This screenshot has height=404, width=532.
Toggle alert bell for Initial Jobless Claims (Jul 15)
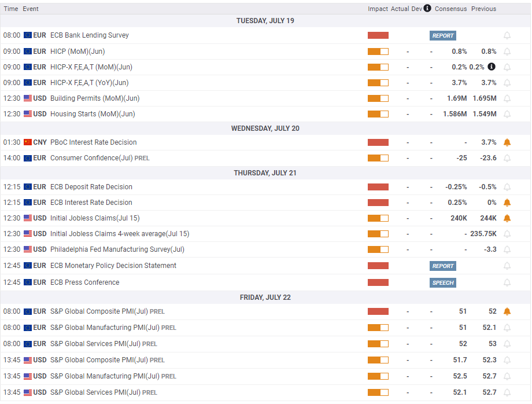coord(507,218)
